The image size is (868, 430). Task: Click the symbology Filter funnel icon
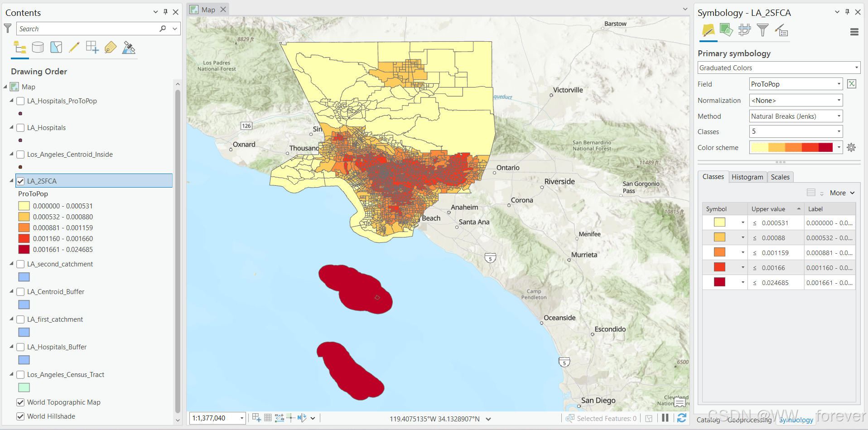coord(762,30)
